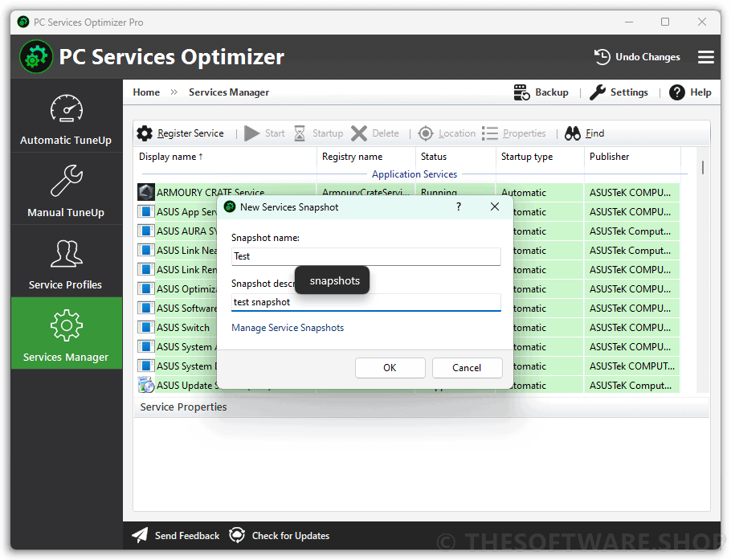Open the Service Profiles people icon
This screenshot has width=731, height=560.
(x=66, y=253)
